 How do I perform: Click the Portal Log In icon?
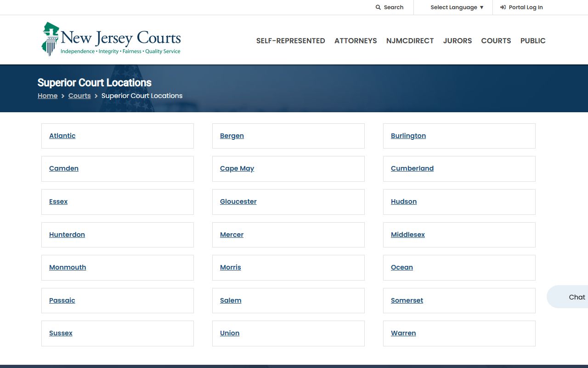point(503,7)
